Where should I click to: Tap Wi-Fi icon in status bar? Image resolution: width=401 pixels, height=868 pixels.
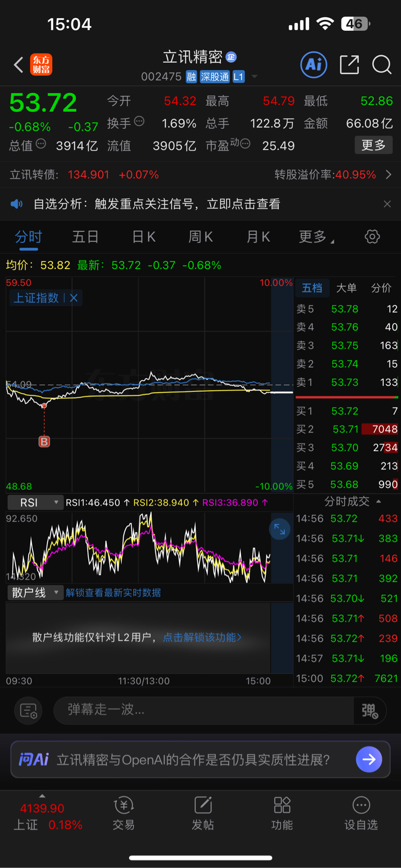[x=325, y=24]
